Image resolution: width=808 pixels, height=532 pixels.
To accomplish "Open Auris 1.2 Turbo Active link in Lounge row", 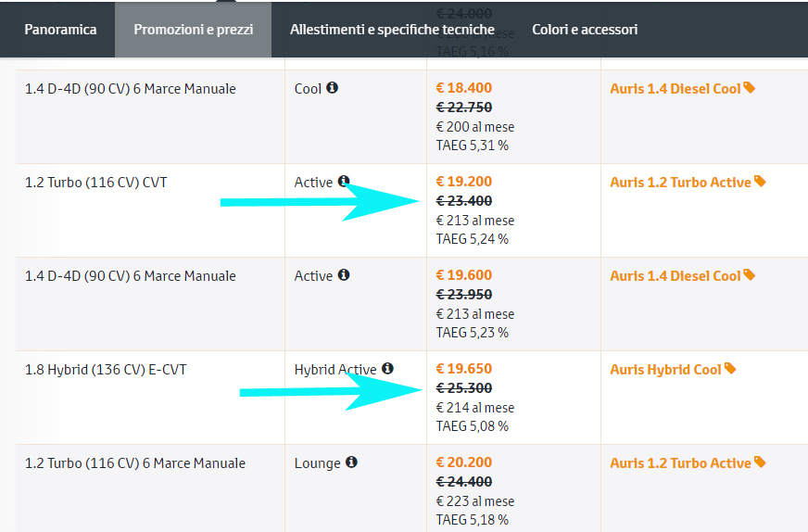I will tap(680, 463).
